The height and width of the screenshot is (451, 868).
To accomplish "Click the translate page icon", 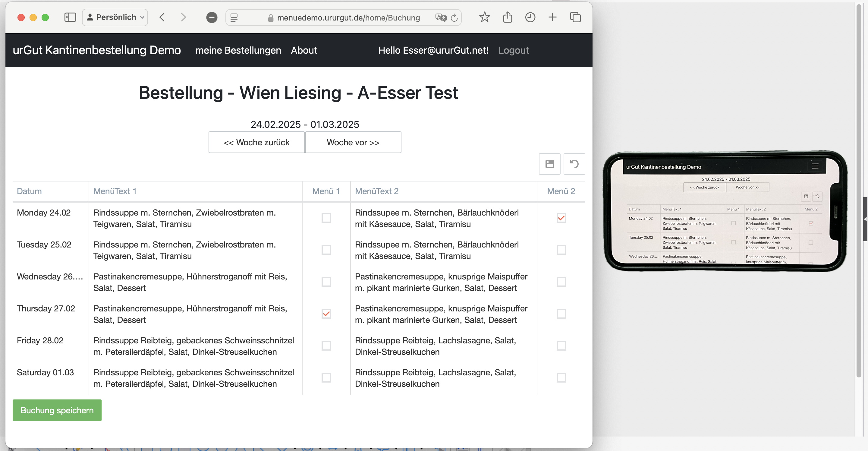I will (x=440, y=17).
